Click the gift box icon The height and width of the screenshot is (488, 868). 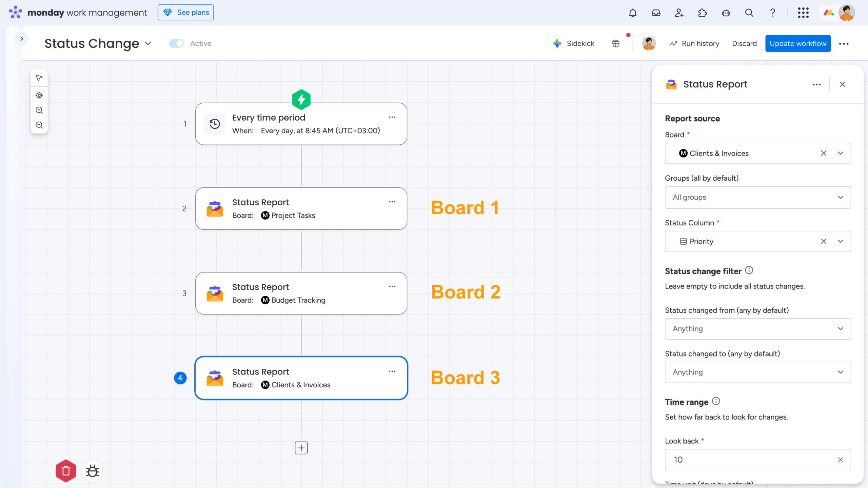click(x=616, y=43)
